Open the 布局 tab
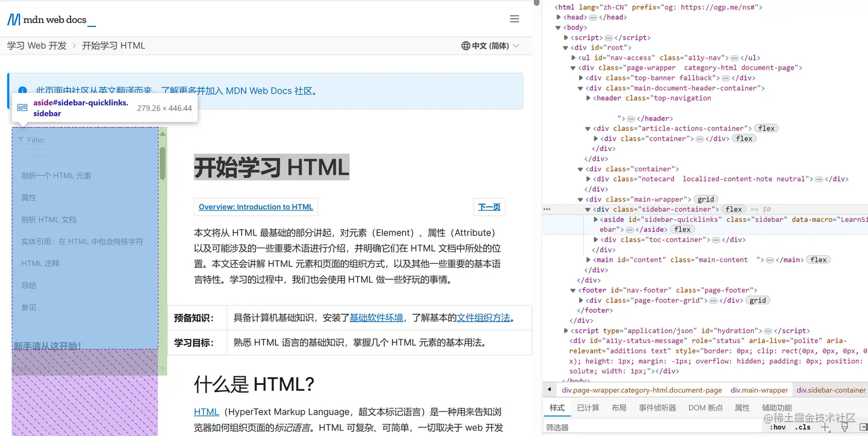The image size is (868, 436). [619, 408]
